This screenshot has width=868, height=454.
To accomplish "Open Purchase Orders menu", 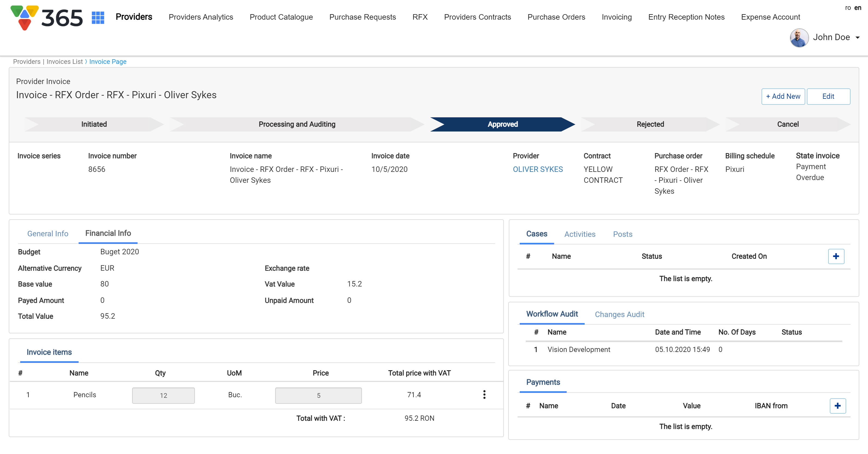I will (x=556, y=17).
